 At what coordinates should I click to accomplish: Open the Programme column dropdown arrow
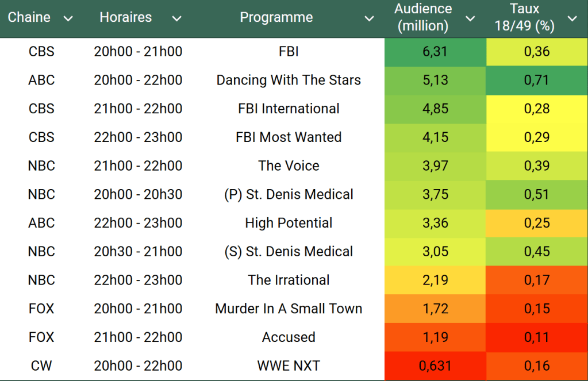click(x=370, y=18)
